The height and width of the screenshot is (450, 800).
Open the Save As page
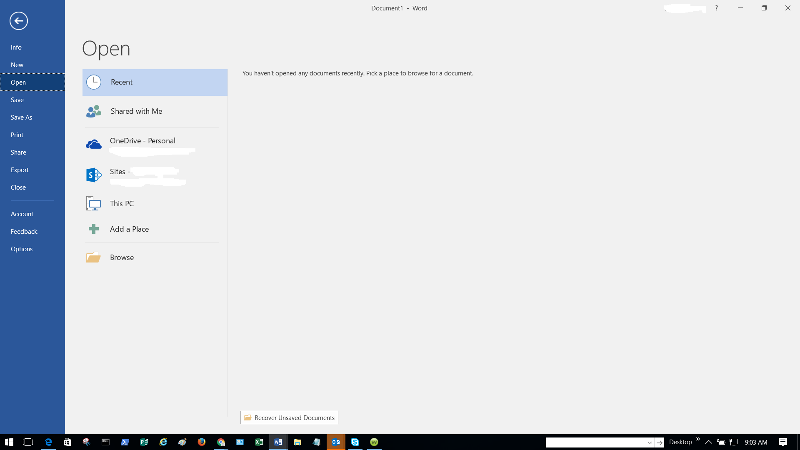(21, 117)
